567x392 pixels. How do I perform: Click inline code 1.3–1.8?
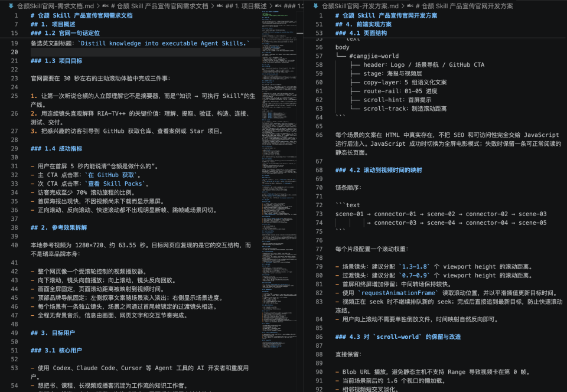point(416,267)
